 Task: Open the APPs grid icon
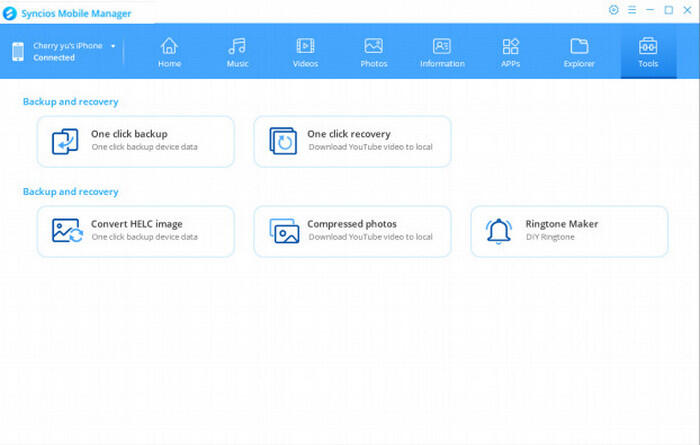tap(510, 46)
